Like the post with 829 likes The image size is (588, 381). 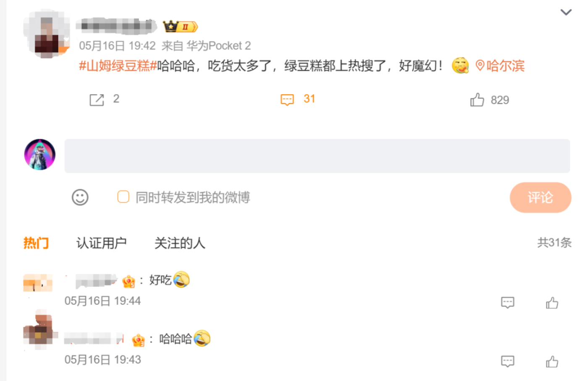(477, 100)
